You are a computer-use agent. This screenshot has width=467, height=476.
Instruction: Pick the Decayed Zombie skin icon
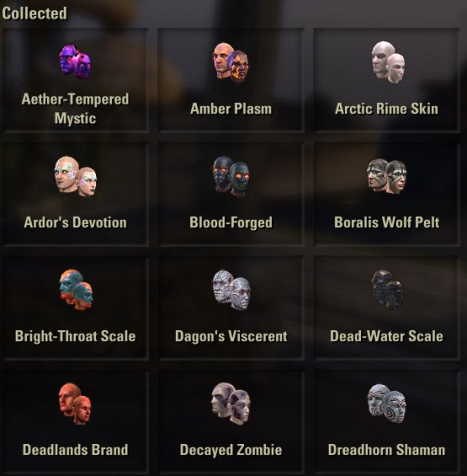click(x=231, y=403)
